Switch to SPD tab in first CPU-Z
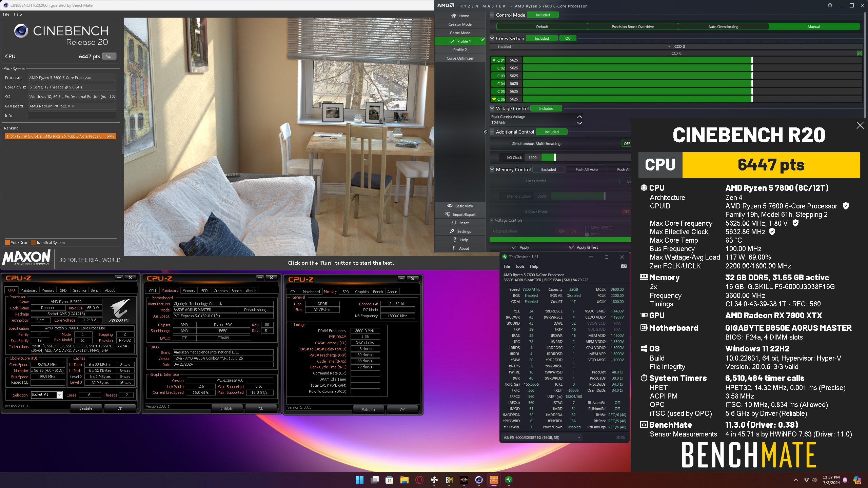The height and width of the screenshot is (488, 868). (x=63, y=290)
